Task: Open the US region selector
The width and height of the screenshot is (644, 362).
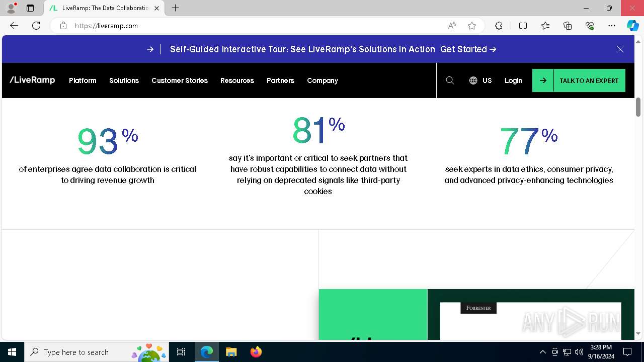Action: point(480,80)
